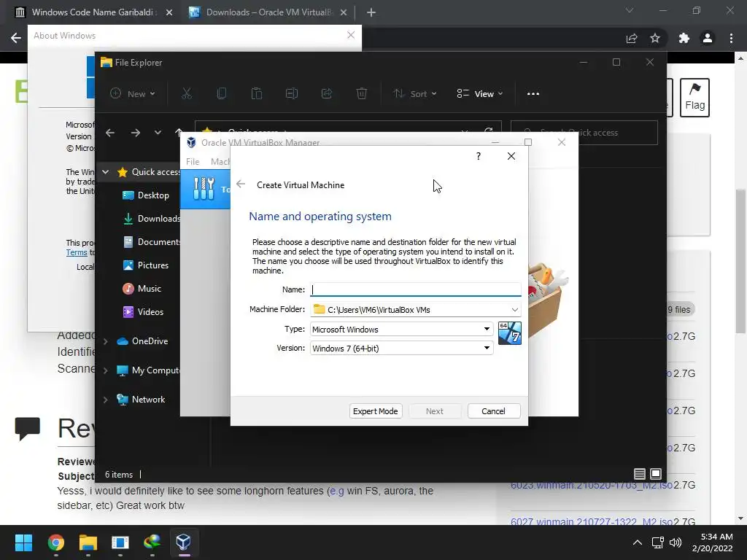The width and height of the screenshot is (747, 560).
Task: Open the Chrome profile icon
Action: coord(708,38)
